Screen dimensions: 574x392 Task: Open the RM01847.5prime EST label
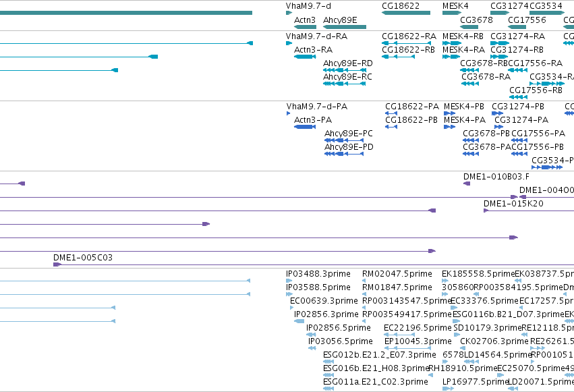[x=397, y=287]
